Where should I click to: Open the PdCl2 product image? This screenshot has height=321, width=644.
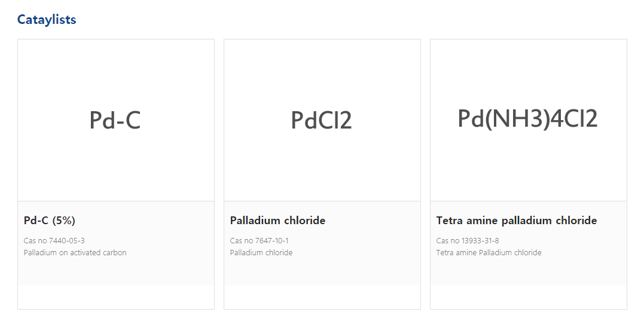[322, 120]
